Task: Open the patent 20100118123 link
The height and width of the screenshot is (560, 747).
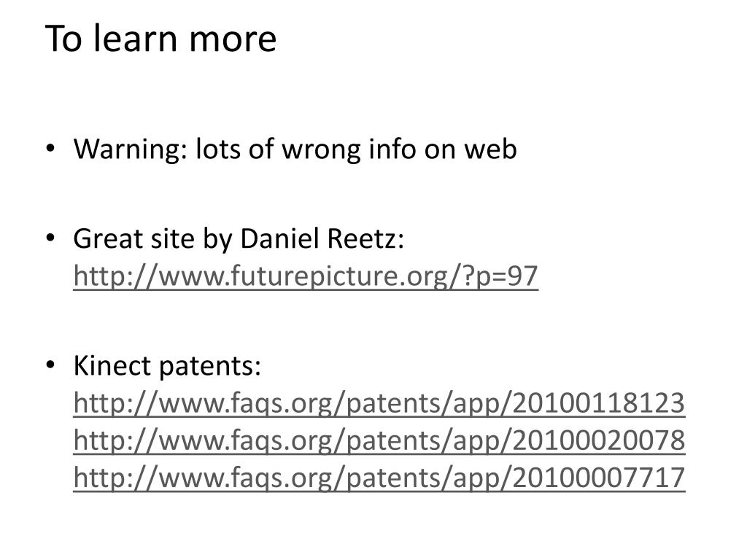Action: tap(379, 403)
